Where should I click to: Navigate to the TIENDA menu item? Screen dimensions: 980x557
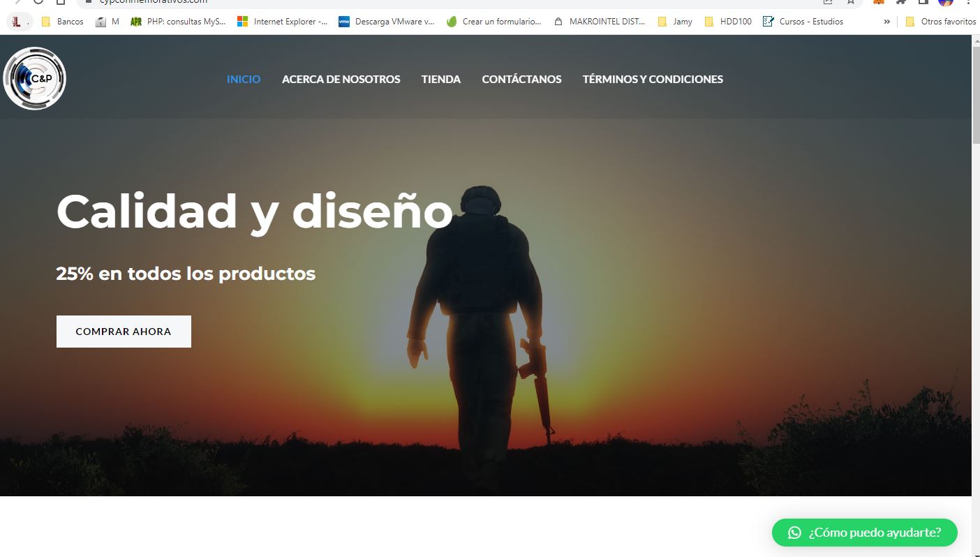point(440,80)
